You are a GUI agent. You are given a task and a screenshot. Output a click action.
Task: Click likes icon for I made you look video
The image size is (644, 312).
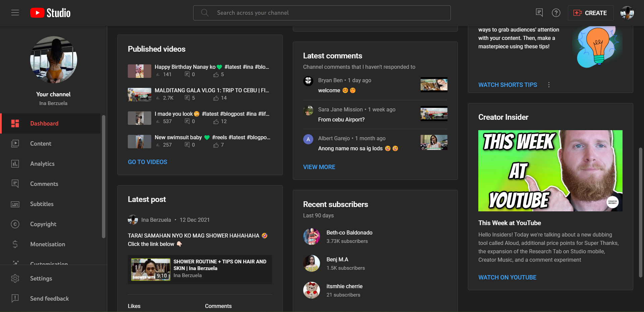[x=216, y=121]
